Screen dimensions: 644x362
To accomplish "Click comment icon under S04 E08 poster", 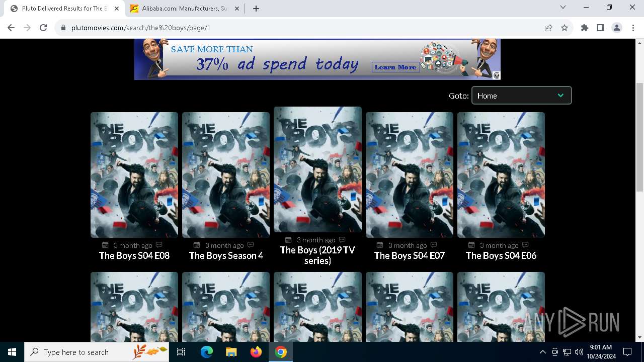I will [159, 245].
